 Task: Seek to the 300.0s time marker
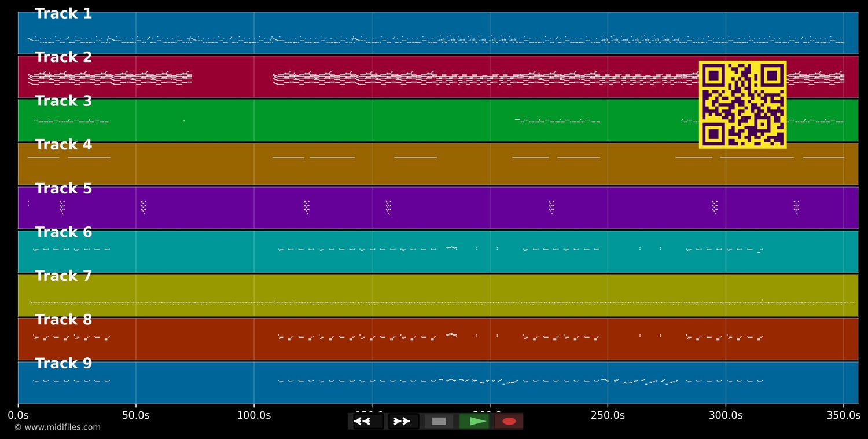point(725,415)
